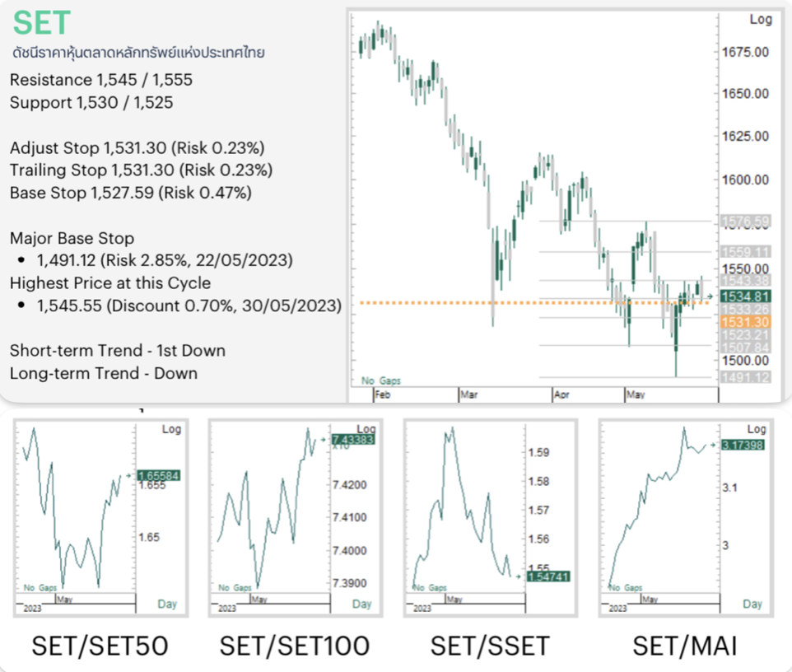Click Highest Price at this Cycle heading
Image resolution: width=792 pixels, height=672 pixels.
110,283
